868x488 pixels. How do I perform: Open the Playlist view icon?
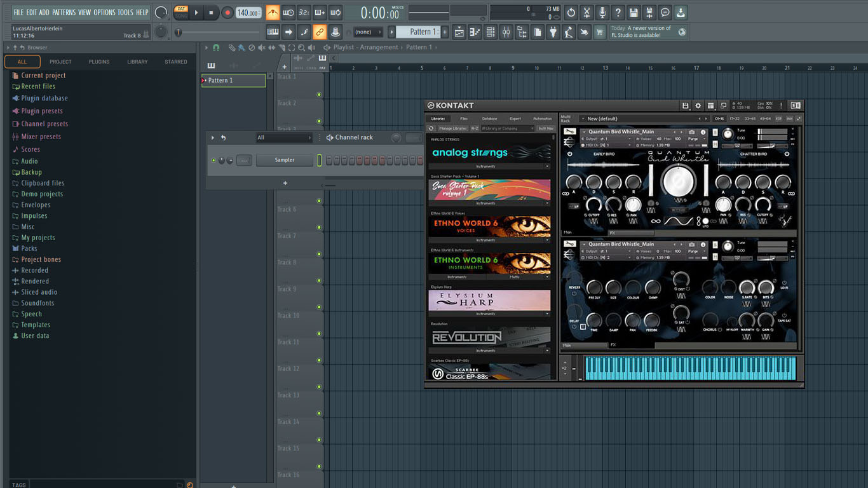(459, 32)
